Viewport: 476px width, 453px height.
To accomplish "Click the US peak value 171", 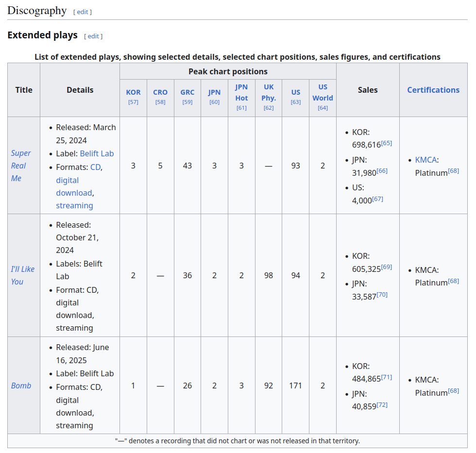I will click(x=296, y=386).
